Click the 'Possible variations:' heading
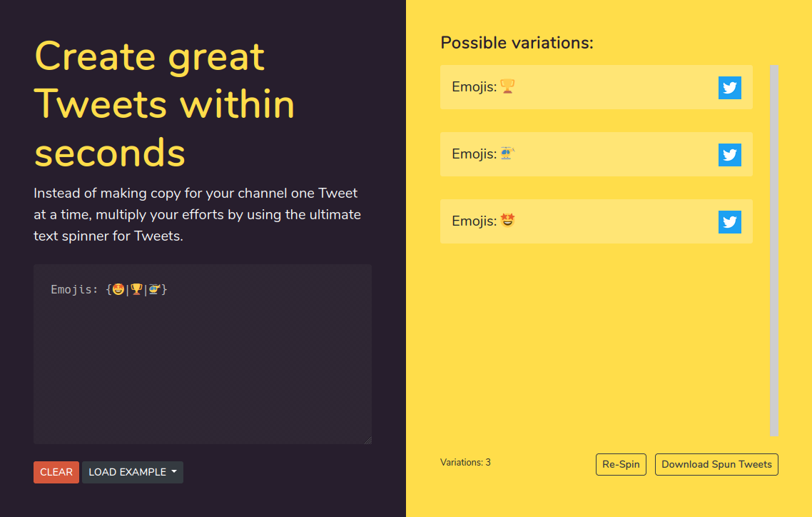 [516, 42]
